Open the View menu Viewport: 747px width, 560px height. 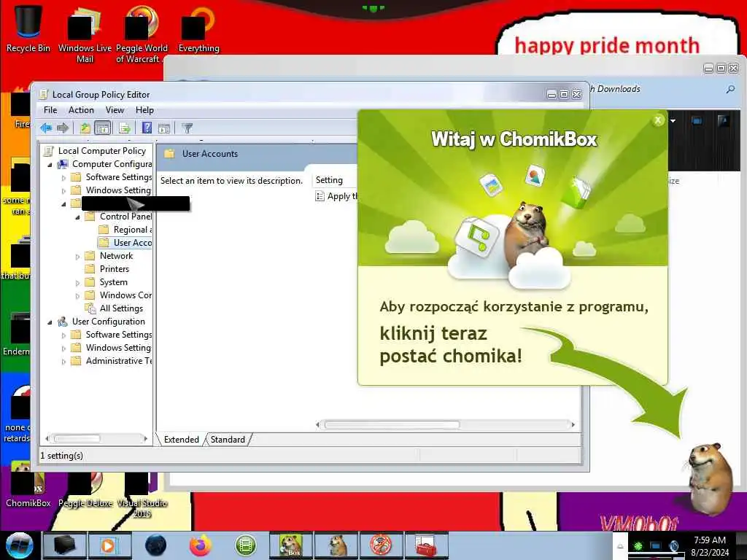point(115,110)
